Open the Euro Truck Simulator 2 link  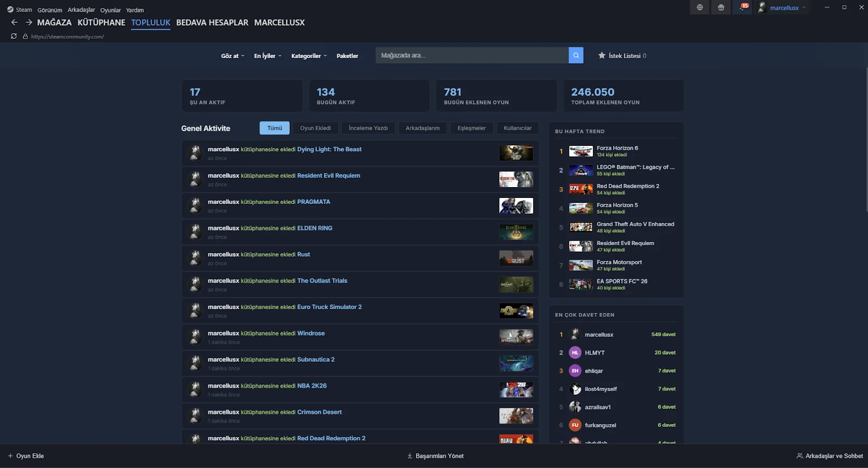point(329,307)
